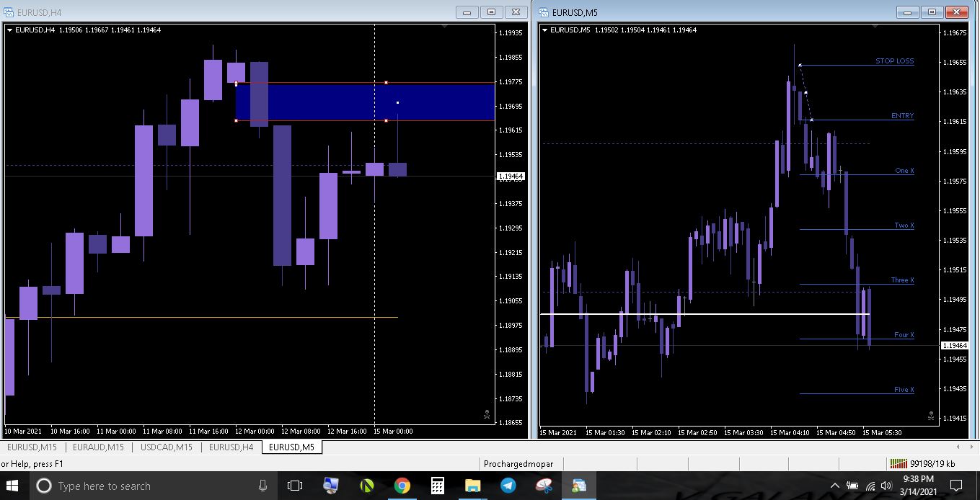
Task: Click the EURUSD,M5 window title icon
Action: [543, 12]
